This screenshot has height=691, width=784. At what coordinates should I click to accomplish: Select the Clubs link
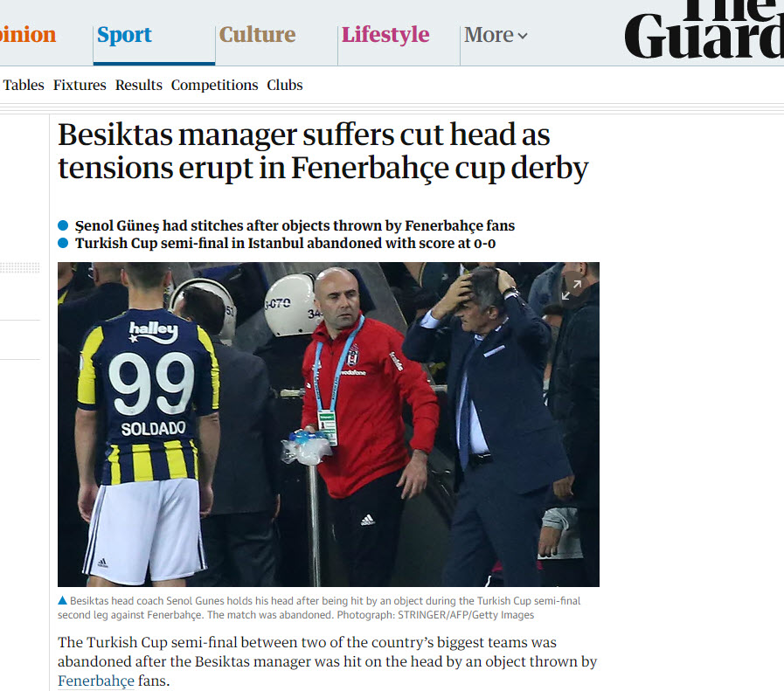click(x=285, y=85)
